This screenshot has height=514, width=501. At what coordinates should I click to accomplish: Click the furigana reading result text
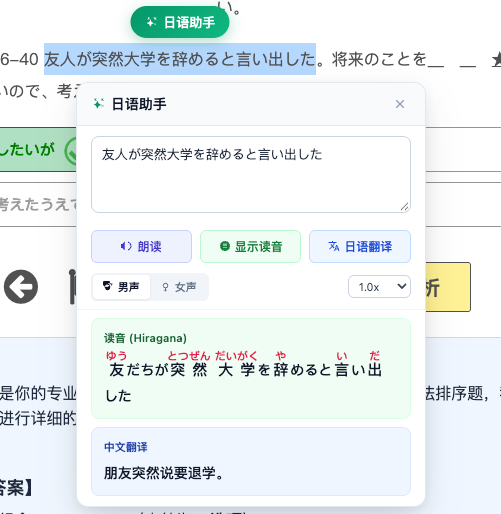tap(244, 376)
